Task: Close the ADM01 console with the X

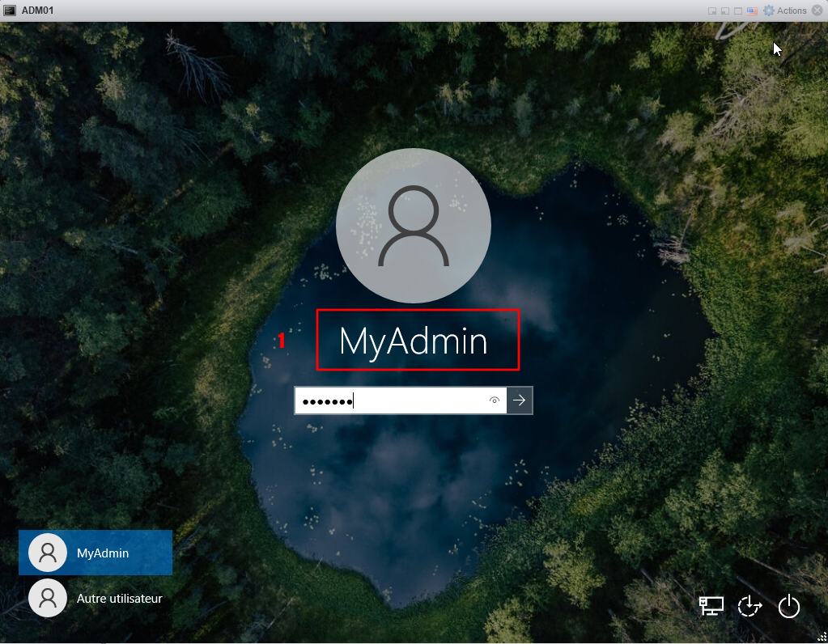Action: (817, 11)
